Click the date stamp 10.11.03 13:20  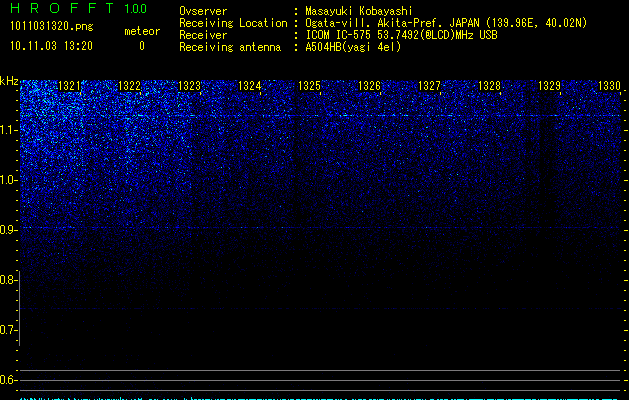click(x=51, y=46)
